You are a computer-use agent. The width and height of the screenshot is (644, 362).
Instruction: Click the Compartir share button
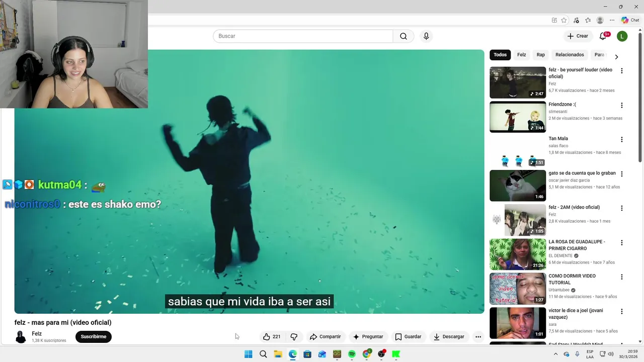coord(325,337)
